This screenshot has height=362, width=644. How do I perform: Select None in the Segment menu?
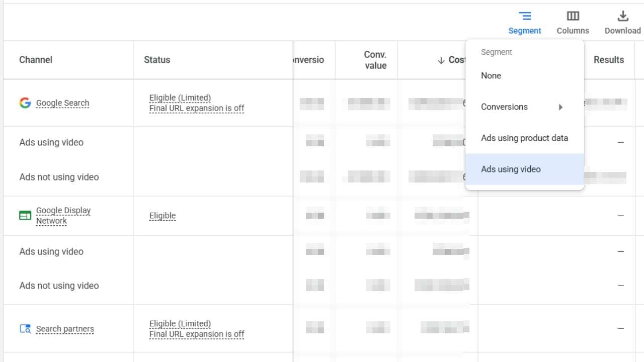491,75
